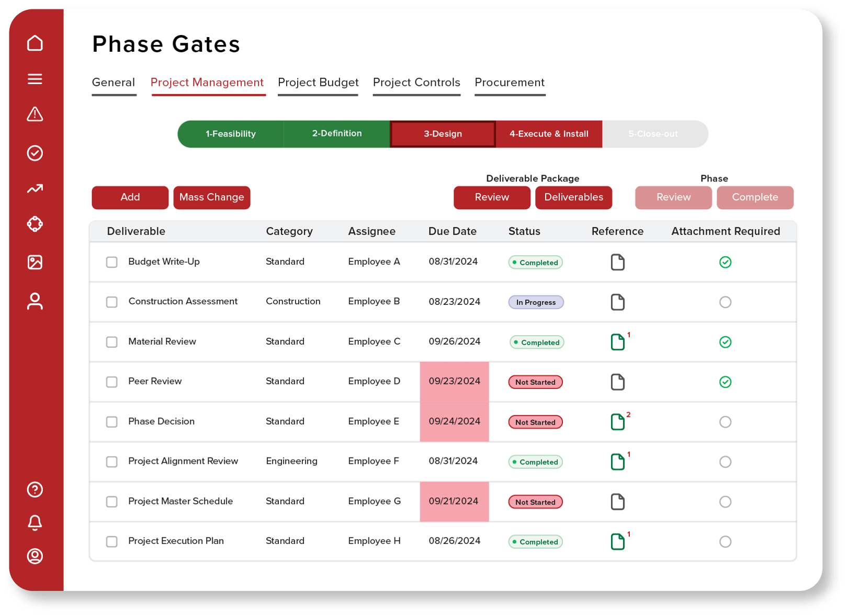
Task: Disable attachment required for Material Review
Action: tap(725, 342)
